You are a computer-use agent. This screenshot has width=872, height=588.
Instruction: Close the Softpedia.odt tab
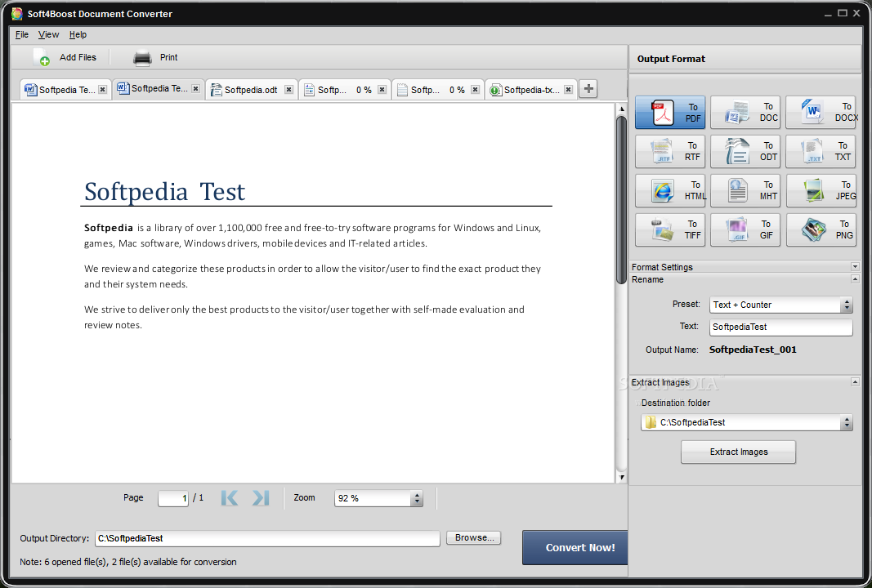288,90
